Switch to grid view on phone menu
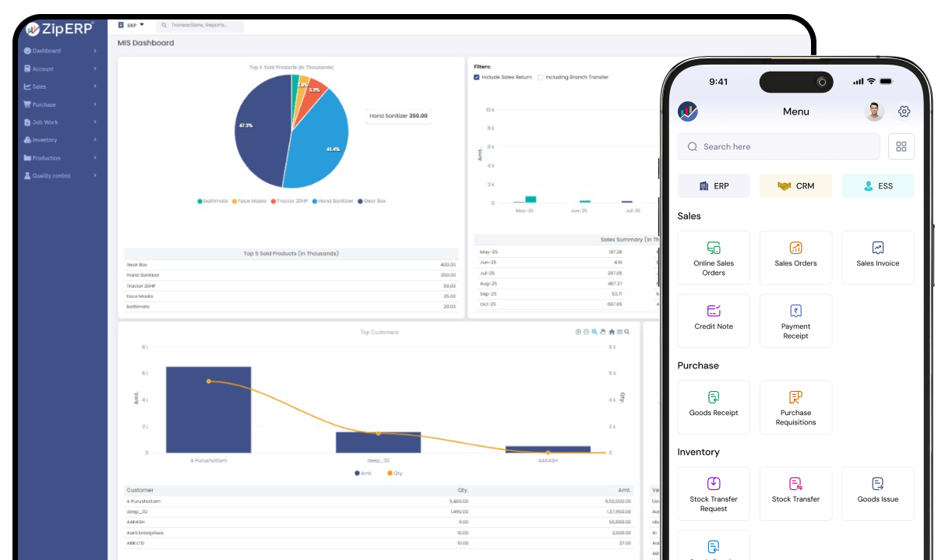Viewport: 945px width, 560px height. coord(901,146)
